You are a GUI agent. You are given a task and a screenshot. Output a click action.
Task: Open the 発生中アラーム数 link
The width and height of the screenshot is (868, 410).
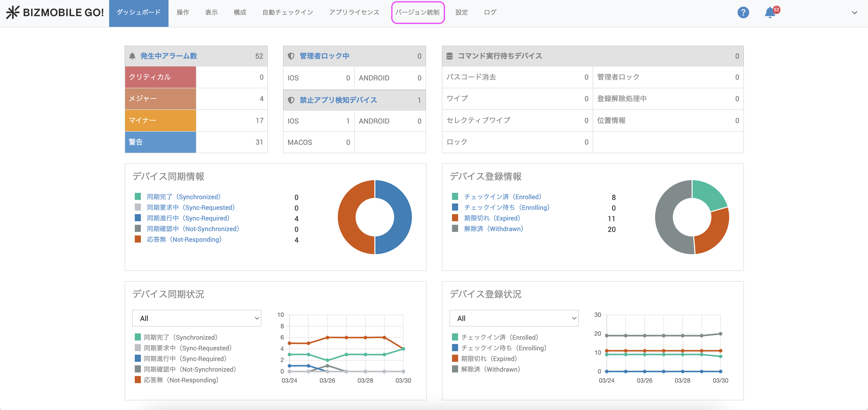[169, 56]
